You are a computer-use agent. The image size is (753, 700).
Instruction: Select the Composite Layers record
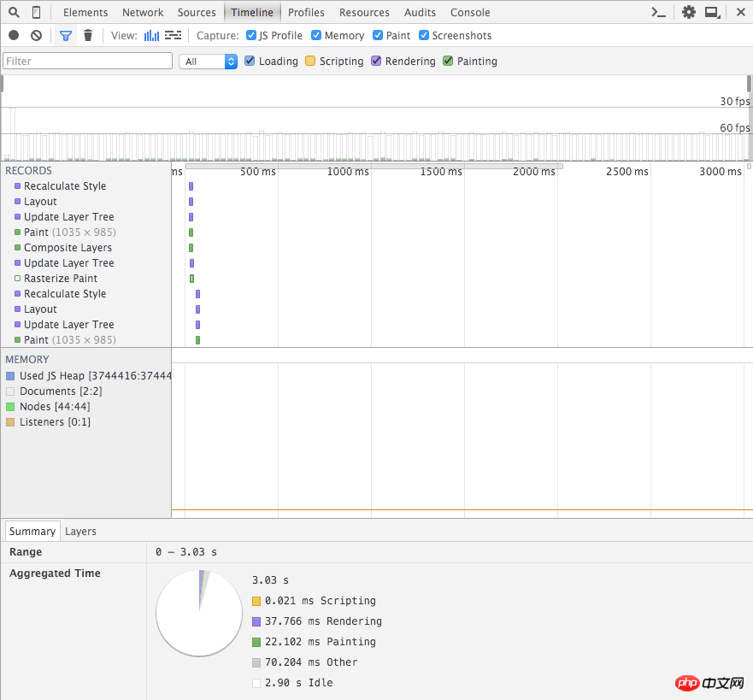click(68, 248)
